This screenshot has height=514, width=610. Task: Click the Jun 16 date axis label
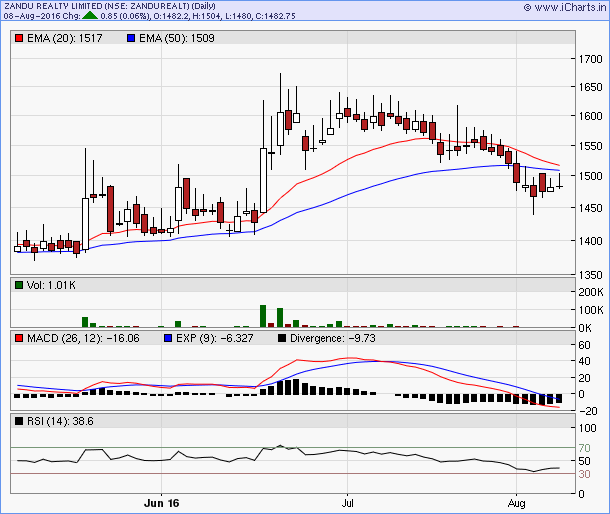pos(161,503)
